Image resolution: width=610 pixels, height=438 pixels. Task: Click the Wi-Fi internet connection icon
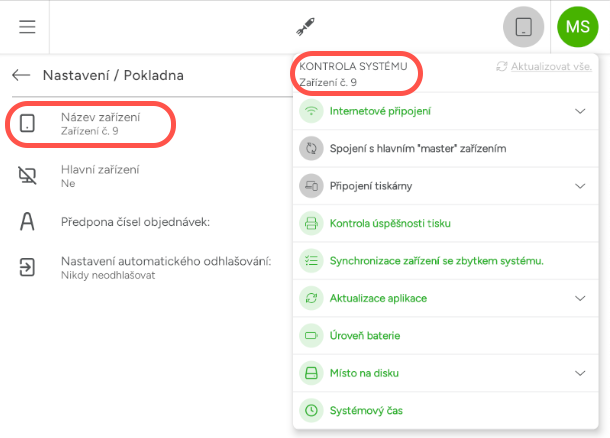click(311, 111)
